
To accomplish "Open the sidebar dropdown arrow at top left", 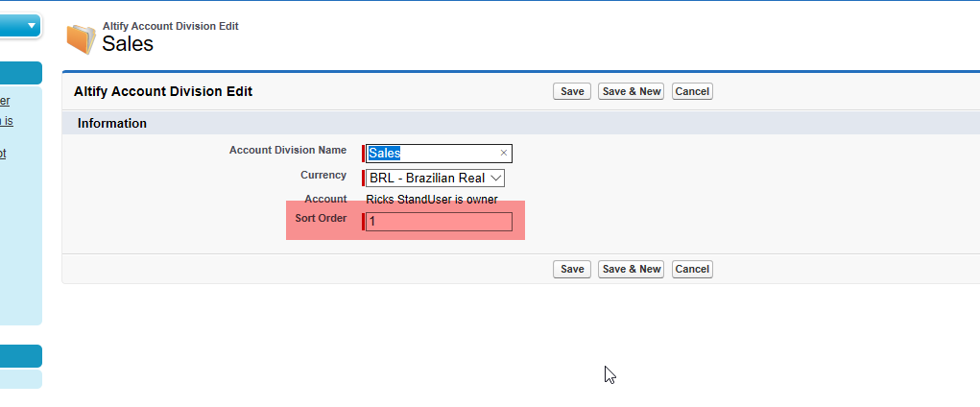I will pyautogui.click(x=32, y=26).
